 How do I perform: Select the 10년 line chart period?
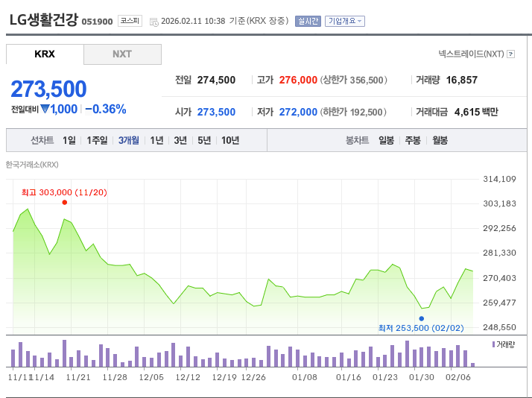coord(230,140)
